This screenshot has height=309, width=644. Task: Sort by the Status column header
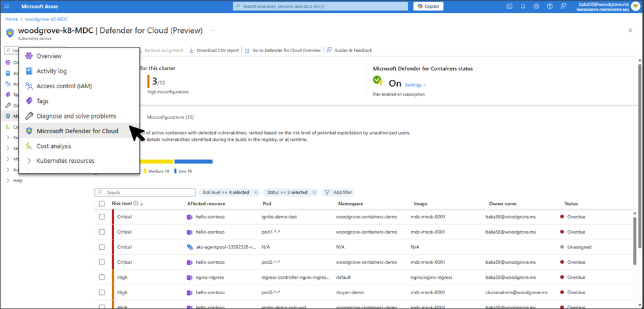[x=571, y=203]
